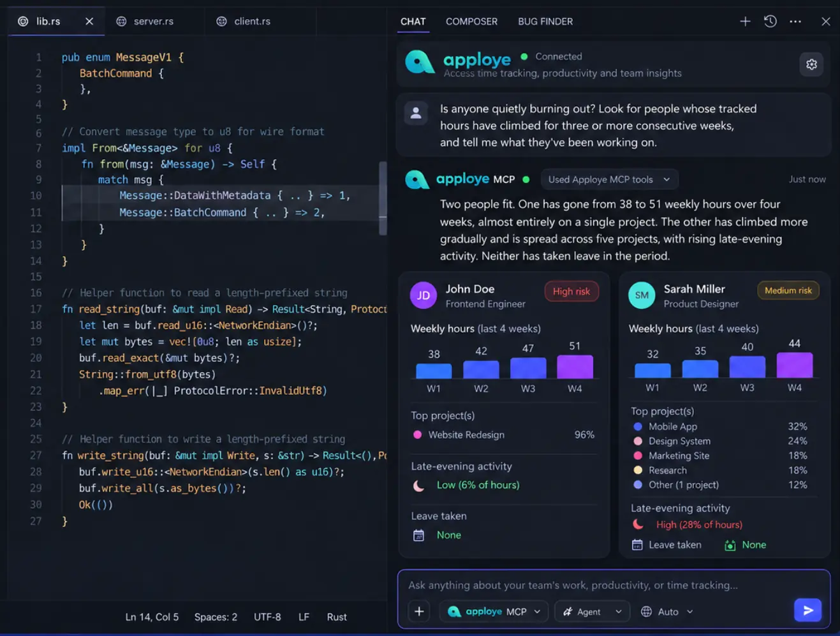Change indentation via Spaces: 2
This screenshot has width=840, height=636.
pyautogui.click(x=216, y=618)
